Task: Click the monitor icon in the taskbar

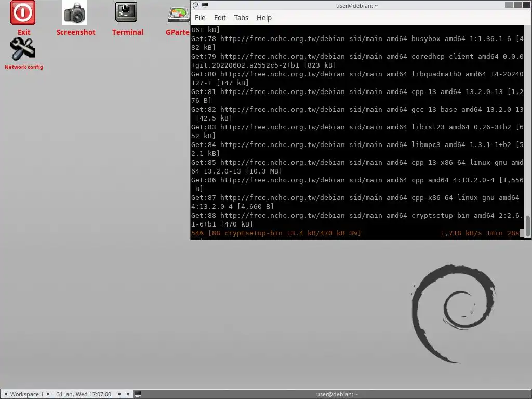Action: 138,394
